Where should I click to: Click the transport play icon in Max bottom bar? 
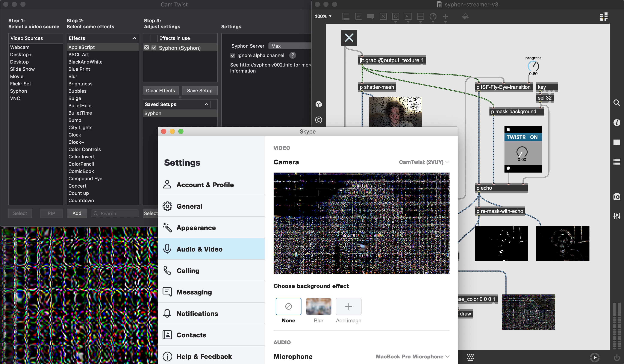[595, 358]
